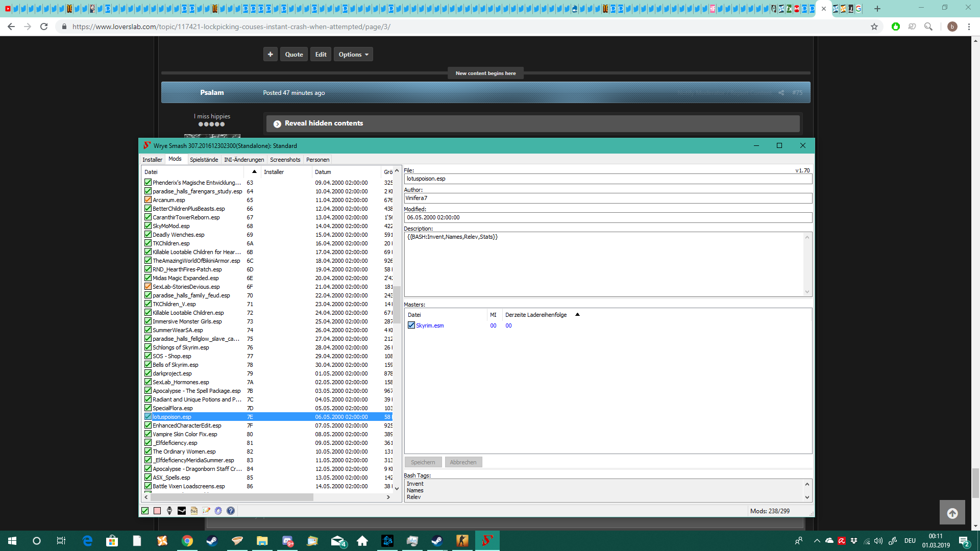This screenshot has width=980, height=551.
Task: Uncheck Arcanum.esp in the mod list
Action: (x=148, y=200)
